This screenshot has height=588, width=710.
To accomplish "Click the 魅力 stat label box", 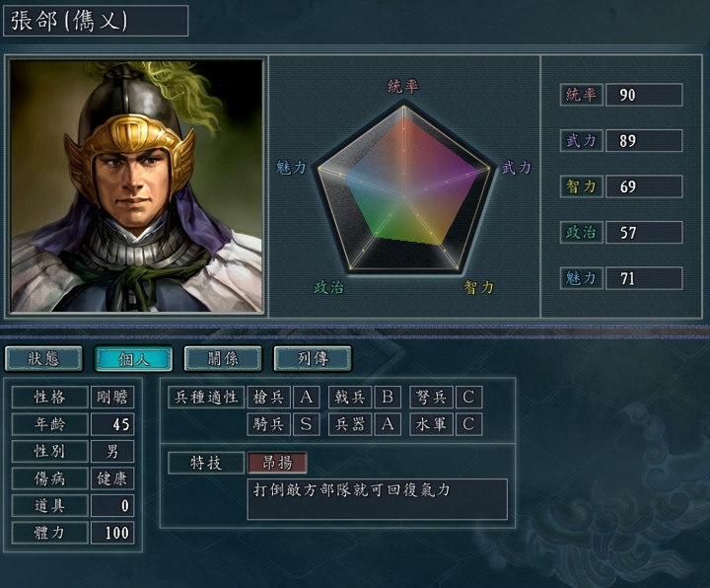I will (582, 278).
